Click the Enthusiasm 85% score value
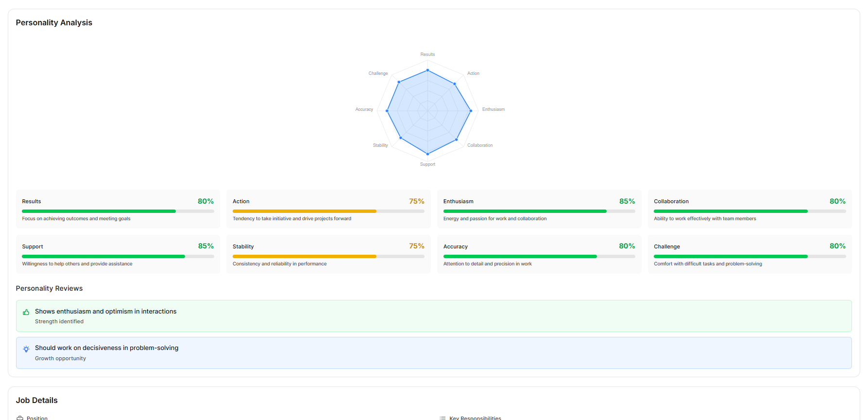This screenshot has width=868, height=420. tap(627, 201)
